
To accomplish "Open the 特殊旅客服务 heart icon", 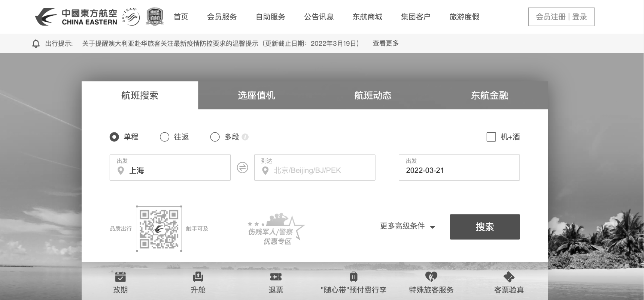I will [431, 277].
